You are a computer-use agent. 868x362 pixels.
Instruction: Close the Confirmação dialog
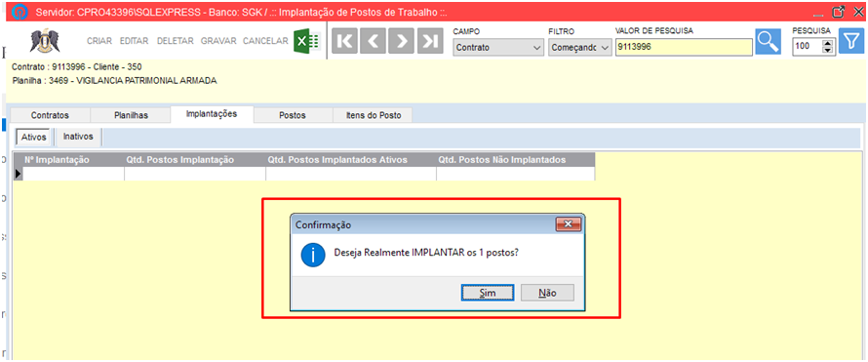point(568,224)
